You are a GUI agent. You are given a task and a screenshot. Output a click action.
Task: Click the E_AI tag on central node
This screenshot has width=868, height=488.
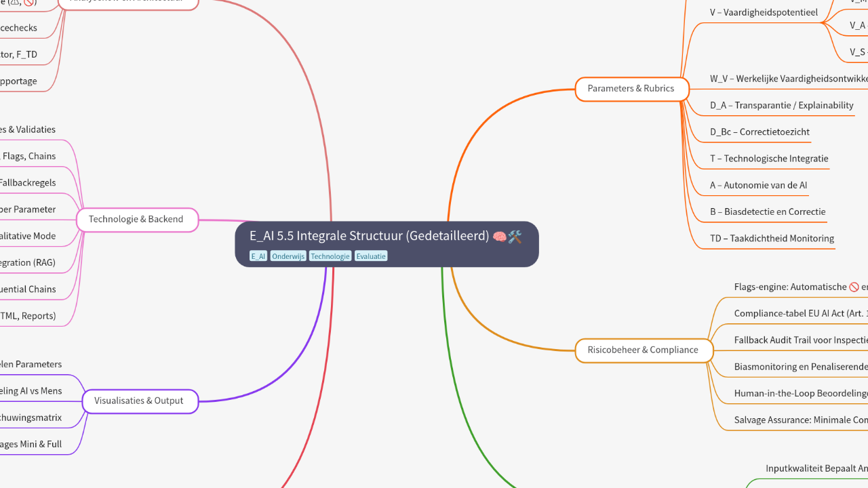[258, 256]
